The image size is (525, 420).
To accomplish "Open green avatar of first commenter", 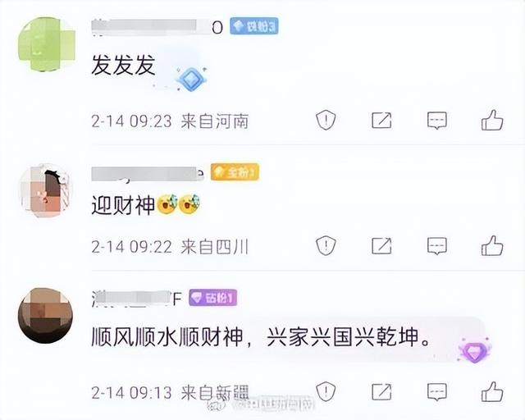I will (x=47, y=44).
